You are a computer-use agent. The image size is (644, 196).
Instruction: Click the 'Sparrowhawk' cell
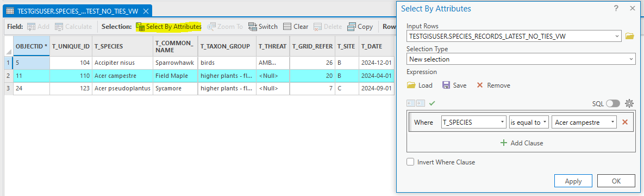coord(176,63)
